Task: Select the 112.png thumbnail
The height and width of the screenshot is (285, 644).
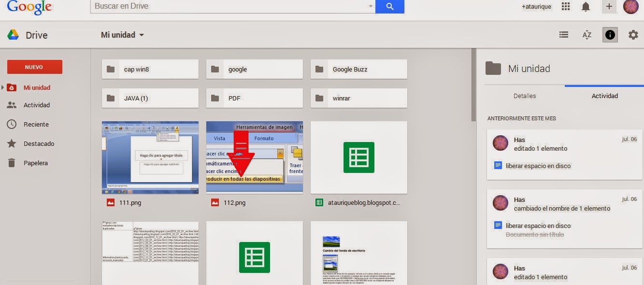Action: click(255, 157)
